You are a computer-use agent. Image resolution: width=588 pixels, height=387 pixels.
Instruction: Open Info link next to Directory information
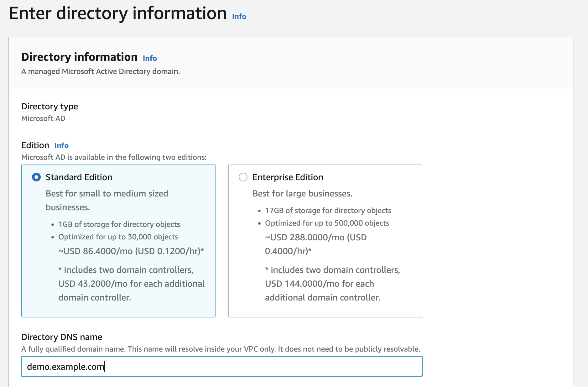pyautogui.click(x=150, y=58)
